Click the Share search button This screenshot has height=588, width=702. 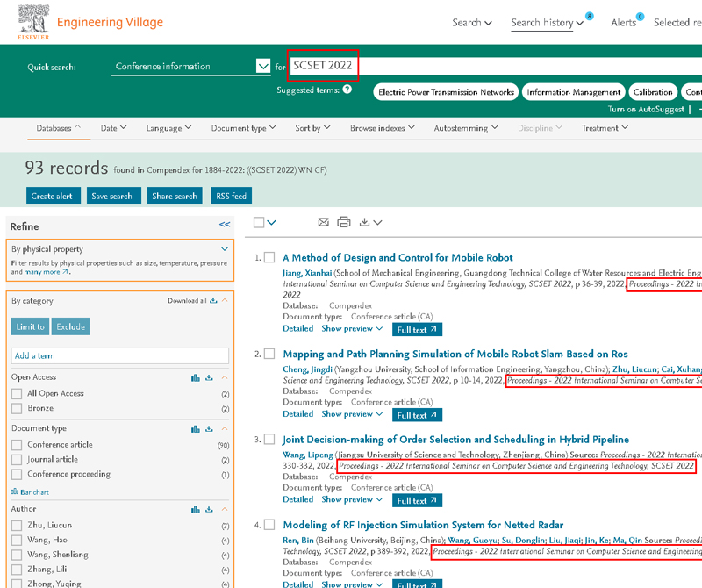coord(175,196)
